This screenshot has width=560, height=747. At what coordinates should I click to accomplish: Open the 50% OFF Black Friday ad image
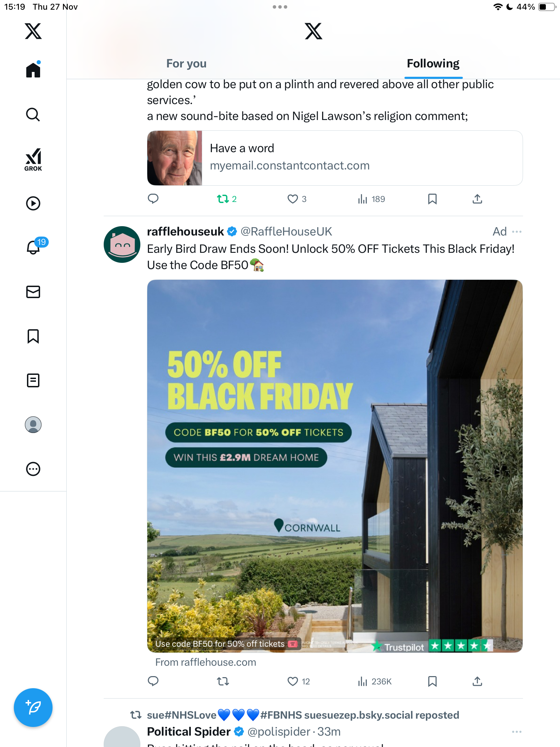click(x=335, y=466)
